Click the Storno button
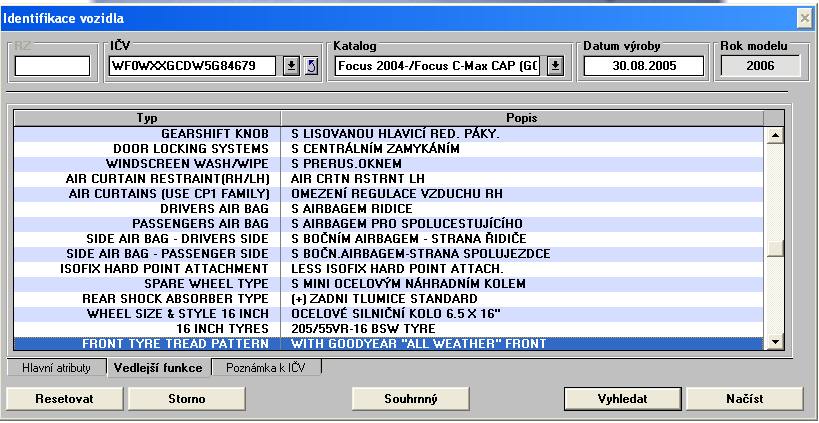This screenshot has height=423, width=819. [x=181, y=398]
